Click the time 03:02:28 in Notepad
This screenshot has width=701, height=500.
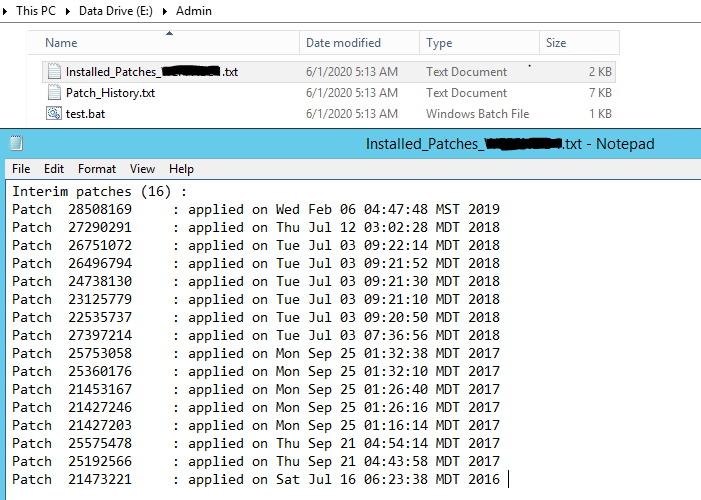tap(396, 227)
